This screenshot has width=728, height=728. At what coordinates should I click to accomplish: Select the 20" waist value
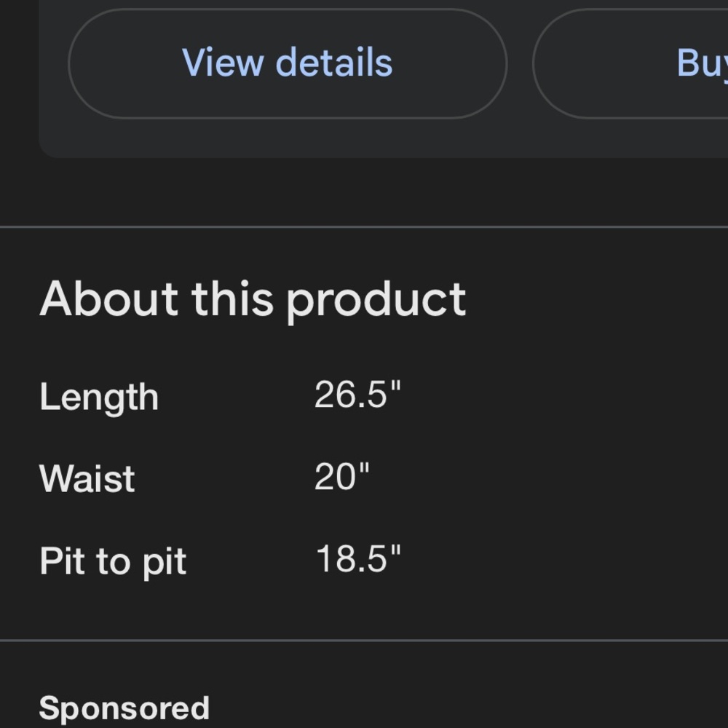pos(341,477)
